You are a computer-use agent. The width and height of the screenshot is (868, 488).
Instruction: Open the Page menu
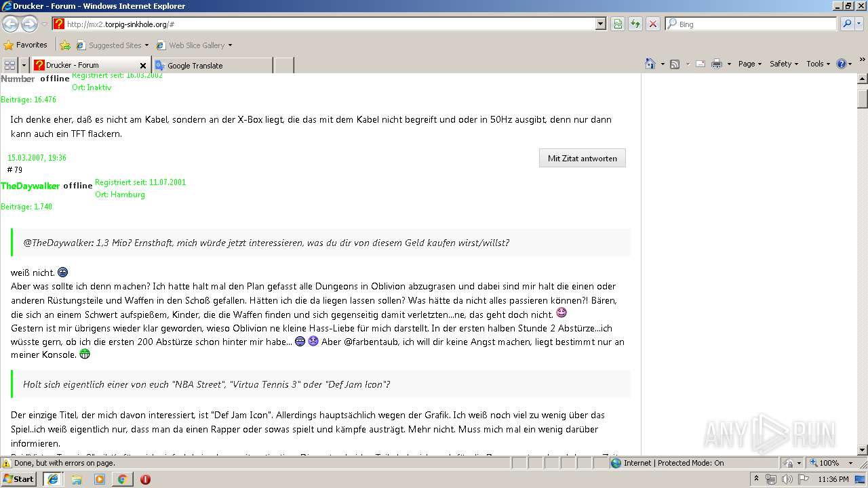point(749,64)
